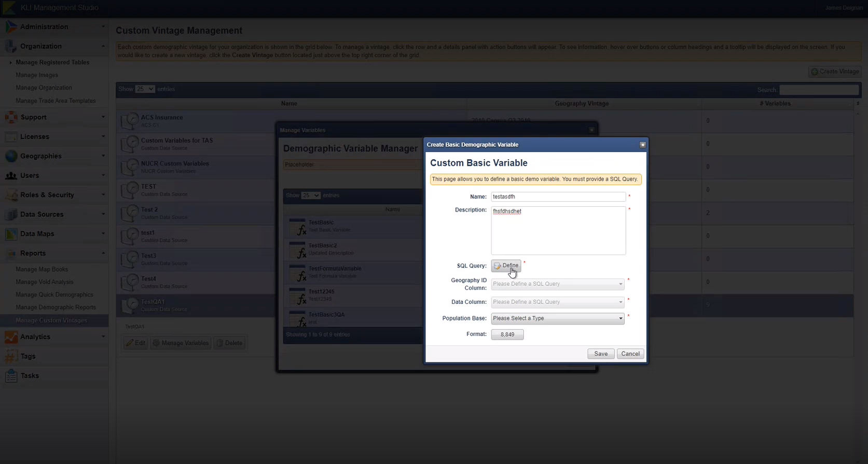Click the Save button in dialog

[600, 354]
